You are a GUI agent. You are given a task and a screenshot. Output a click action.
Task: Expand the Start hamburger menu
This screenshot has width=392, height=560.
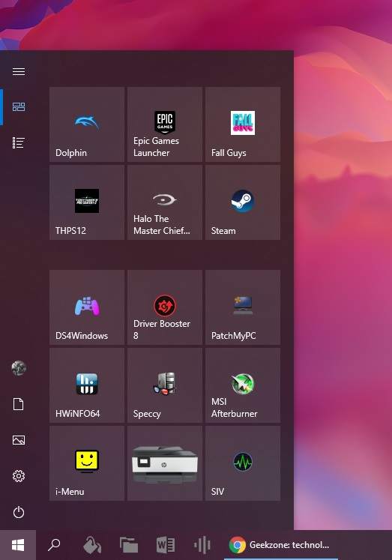(19, 71)
